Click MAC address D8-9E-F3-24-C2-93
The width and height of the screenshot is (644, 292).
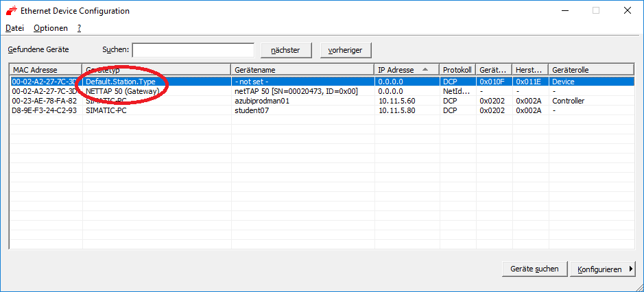click(45, 110)
